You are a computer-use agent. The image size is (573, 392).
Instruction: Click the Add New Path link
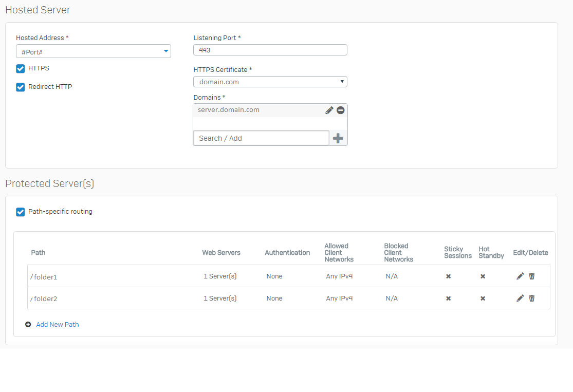pyautogui.click(x=58, y=325)
